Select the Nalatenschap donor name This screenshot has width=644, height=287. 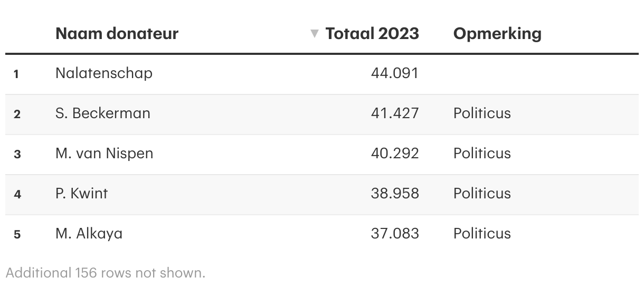tap(104, 73)
